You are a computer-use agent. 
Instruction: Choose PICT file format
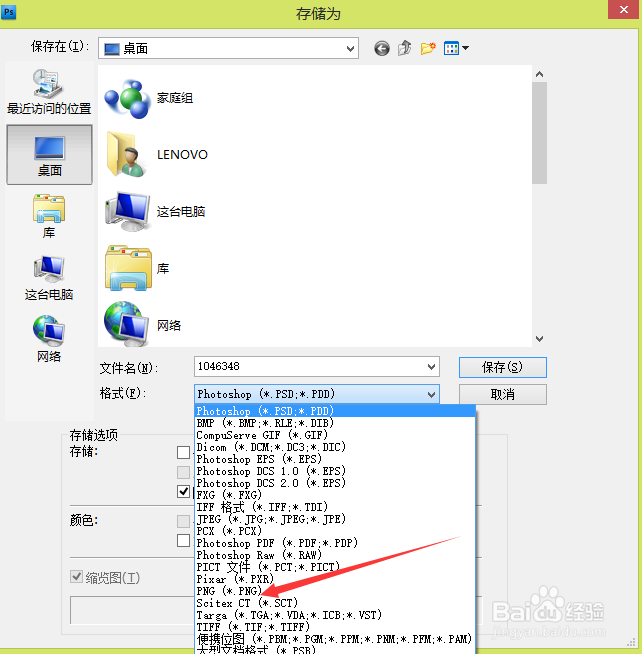coord(335,567)
